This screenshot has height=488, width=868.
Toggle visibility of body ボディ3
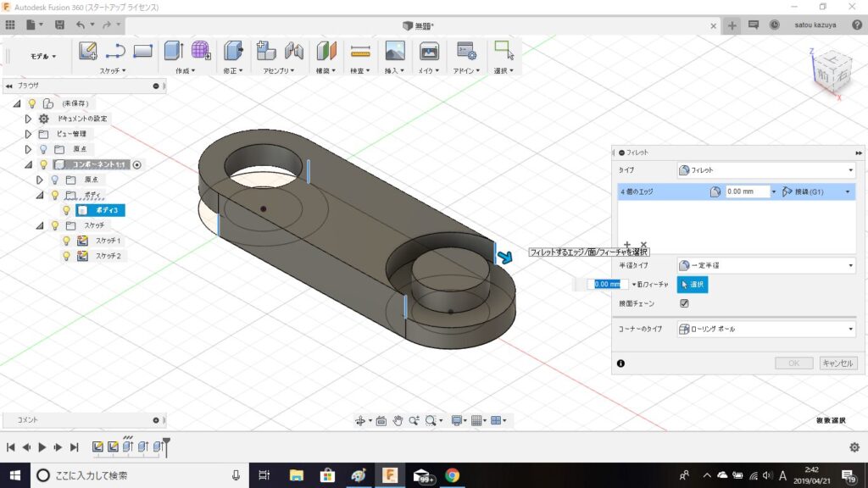coord(66,210)
